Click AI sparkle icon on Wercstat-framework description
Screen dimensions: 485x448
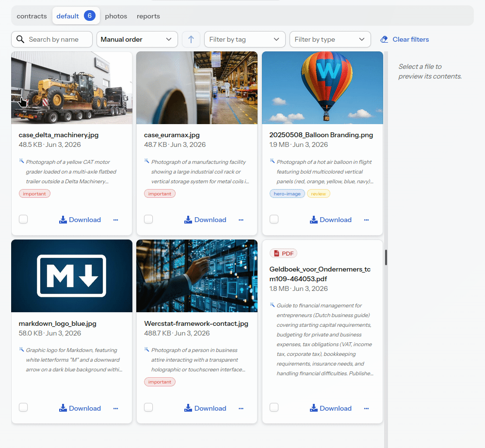pyautogui.click(x=146, y=350)
